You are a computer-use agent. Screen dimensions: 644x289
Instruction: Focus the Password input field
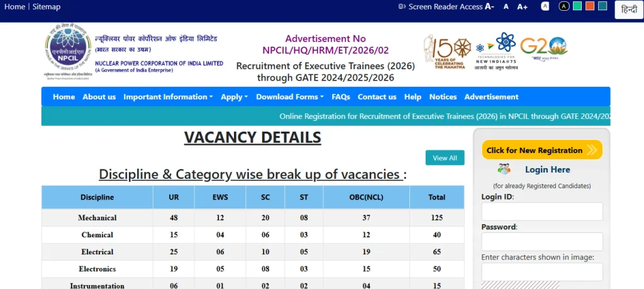pyautogui.click(x=542, y=242)
